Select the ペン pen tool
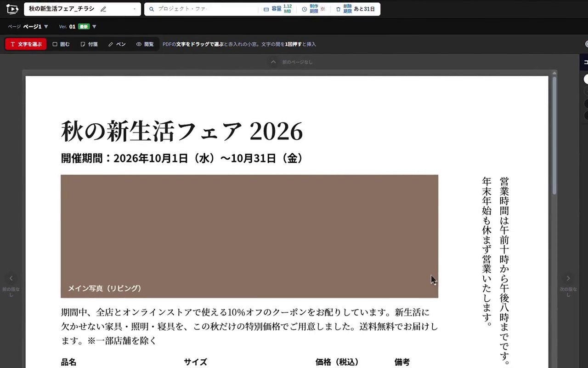Viewport: 588px width, 368px height. [117, 44]
